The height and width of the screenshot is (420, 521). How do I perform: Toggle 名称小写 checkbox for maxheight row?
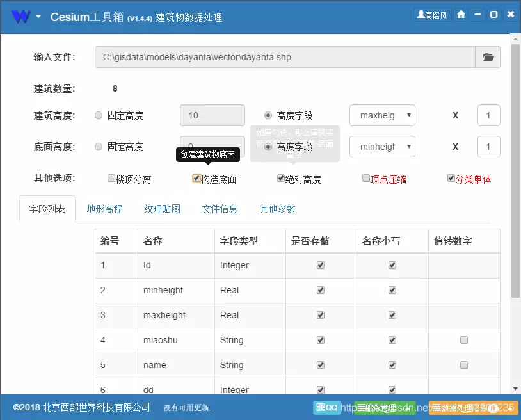point(392,315)
